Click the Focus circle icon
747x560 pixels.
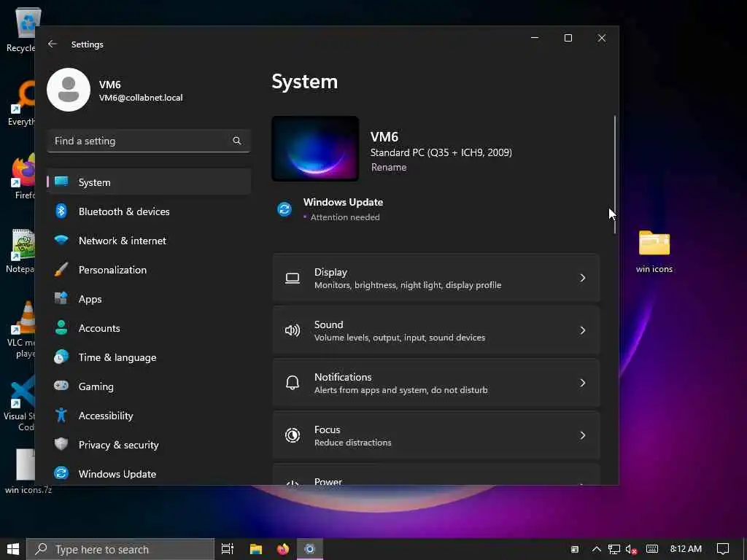pyautogui.click(x=293, y=435)
